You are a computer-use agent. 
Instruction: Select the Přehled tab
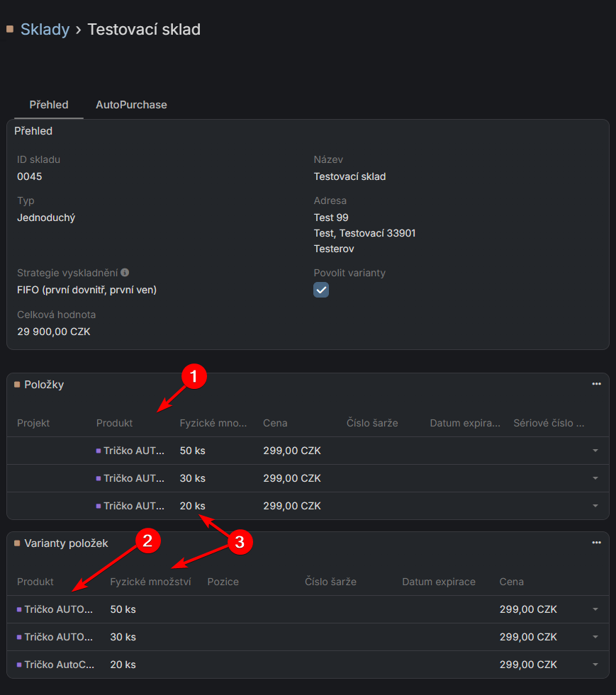point(49,105)
